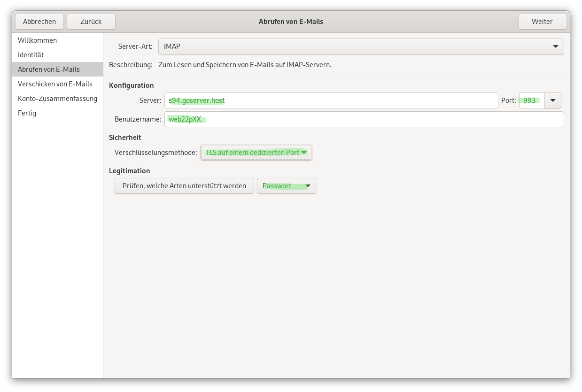
Task: Click the Benutzername field with web22pXX
Action: [x=364, y=119]
